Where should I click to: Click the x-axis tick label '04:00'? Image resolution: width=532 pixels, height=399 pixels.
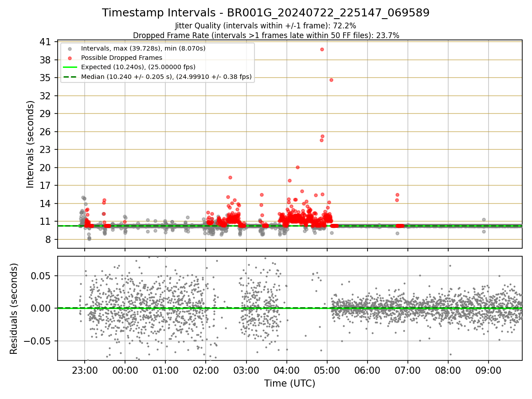point(286,370)
